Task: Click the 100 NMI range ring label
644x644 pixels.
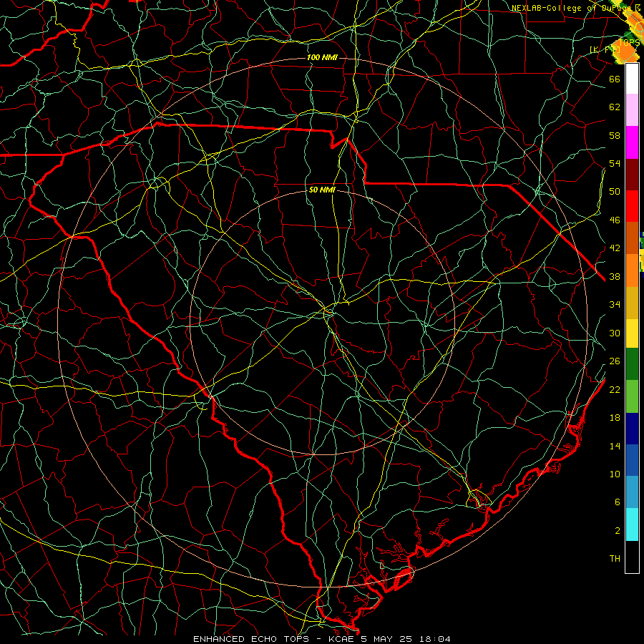Action: click(x=322, y=57)
